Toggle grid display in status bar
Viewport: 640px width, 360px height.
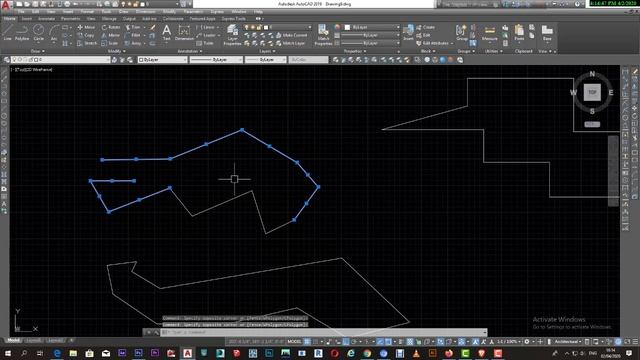[x=307, y=341]
